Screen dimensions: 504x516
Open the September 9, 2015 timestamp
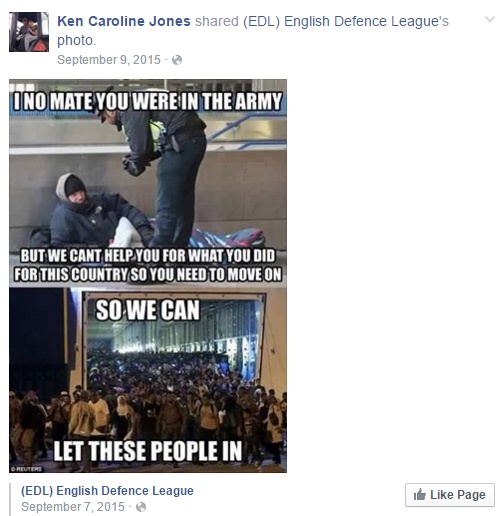(109, 60)
